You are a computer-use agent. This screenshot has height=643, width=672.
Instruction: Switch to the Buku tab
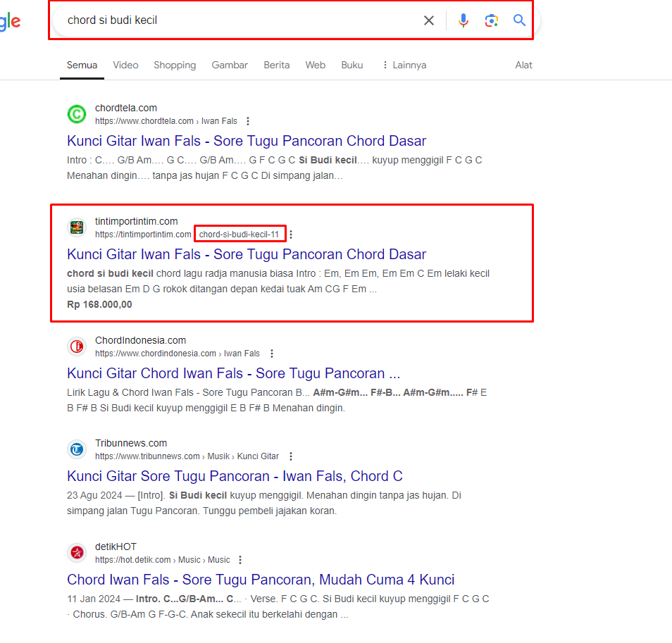pos(352,65)
